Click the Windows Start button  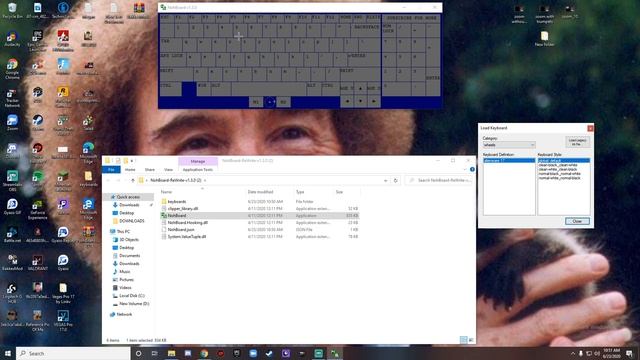[8, 353]
